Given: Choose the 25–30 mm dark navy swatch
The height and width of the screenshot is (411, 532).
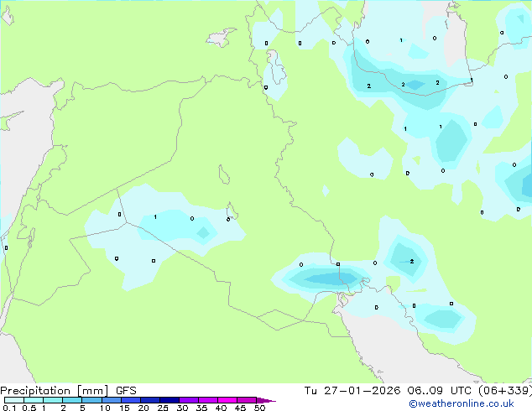Looking at the screenshot, I should coord(170,400).
